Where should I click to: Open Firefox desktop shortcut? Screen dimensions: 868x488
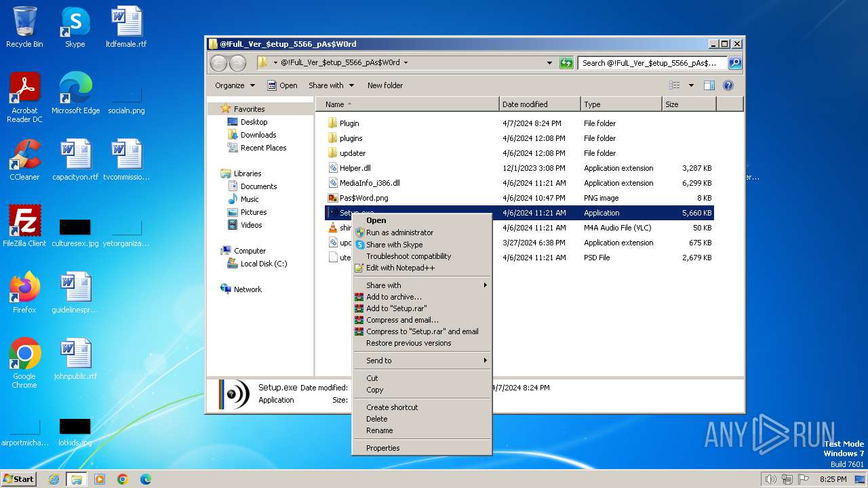(x=24, y=293)
